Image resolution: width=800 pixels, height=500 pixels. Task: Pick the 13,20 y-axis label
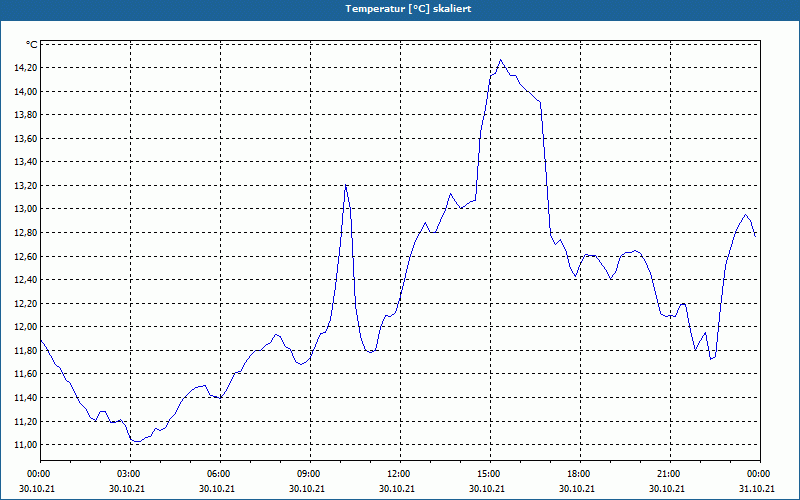[x=27, y=185]
